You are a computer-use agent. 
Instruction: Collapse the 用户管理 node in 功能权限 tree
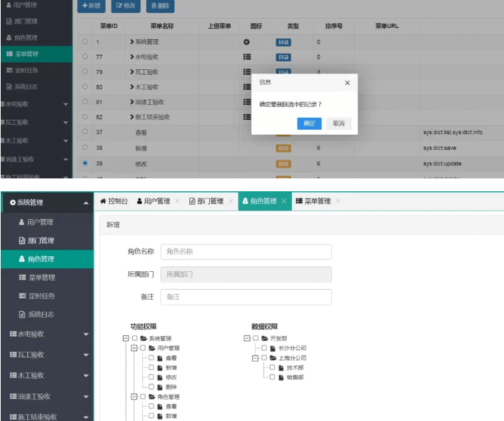[x=134, y=348]
